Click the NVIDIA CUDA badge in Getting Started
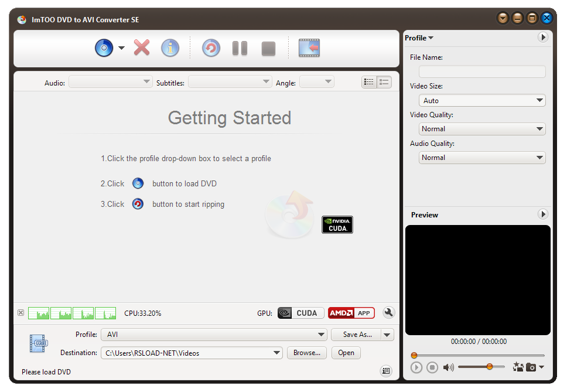Image resolution: width=567 pixels, height=392 pixels. pyautogui.click(x=337, y=224)
